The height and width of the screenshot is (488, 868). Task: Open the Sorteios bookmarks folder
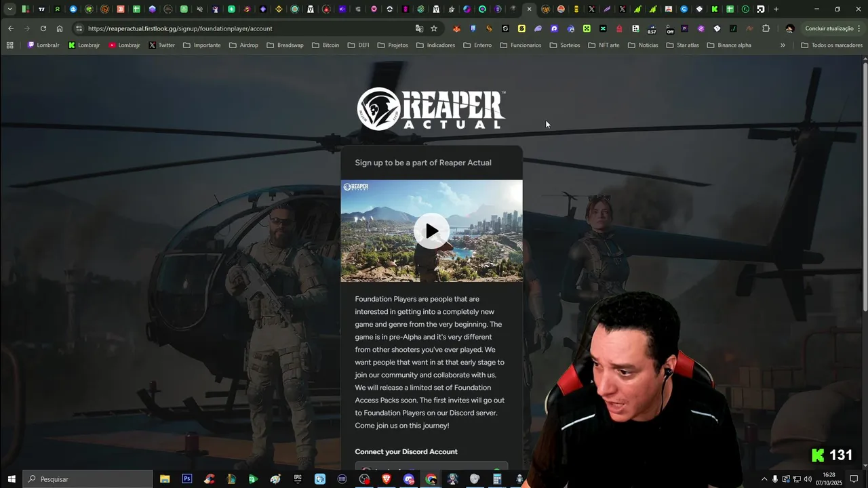pyautogui.click(x=564, y=45)
